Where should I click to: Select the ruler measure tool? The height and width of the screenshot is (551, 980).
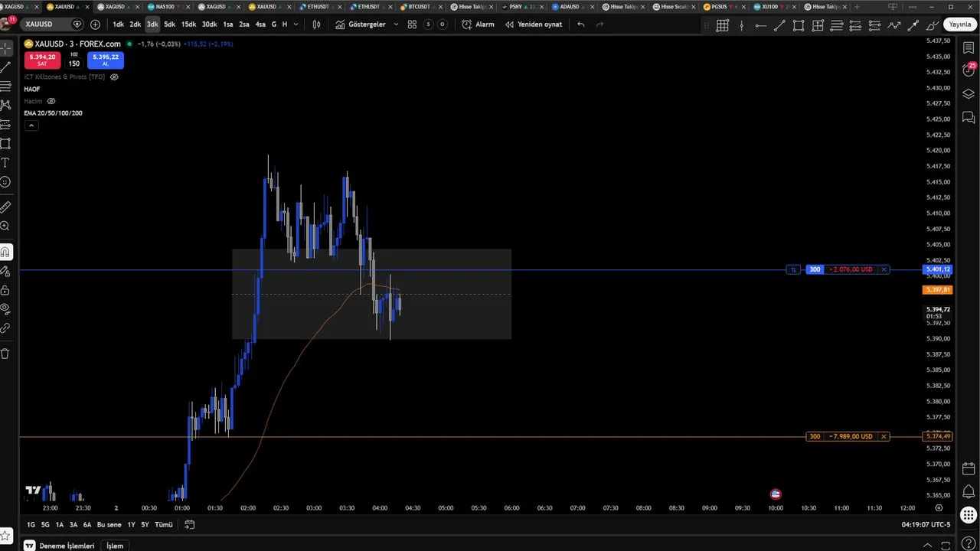pyautogui.click(x=5, y=207)
